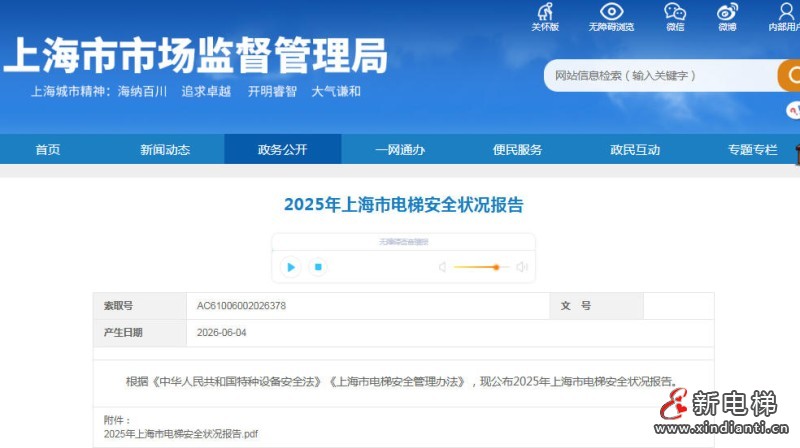This screenshot has height=448, width=800.
Task: Stop the audio reading playback
Action: [x=318, y=267]
